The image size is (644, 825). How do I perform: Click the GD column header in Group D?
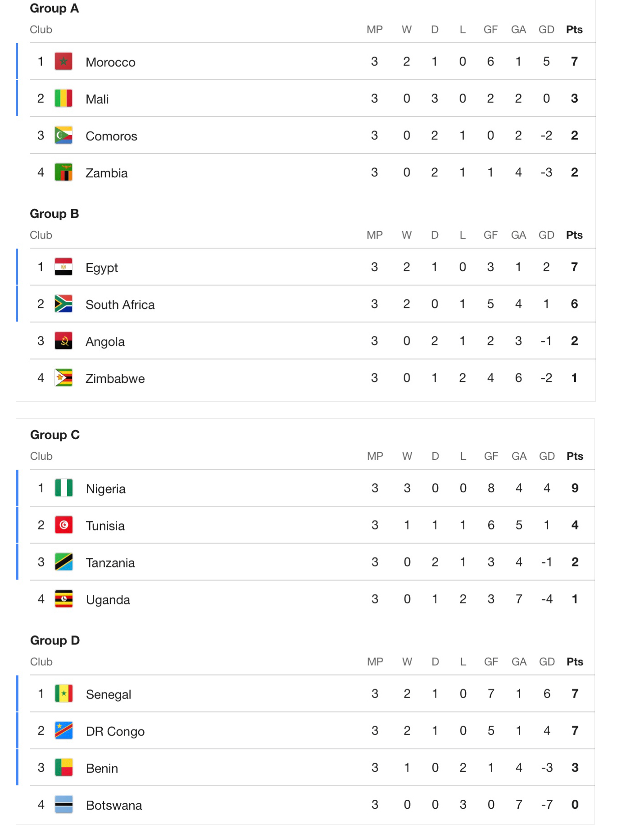tap(547, 662)
